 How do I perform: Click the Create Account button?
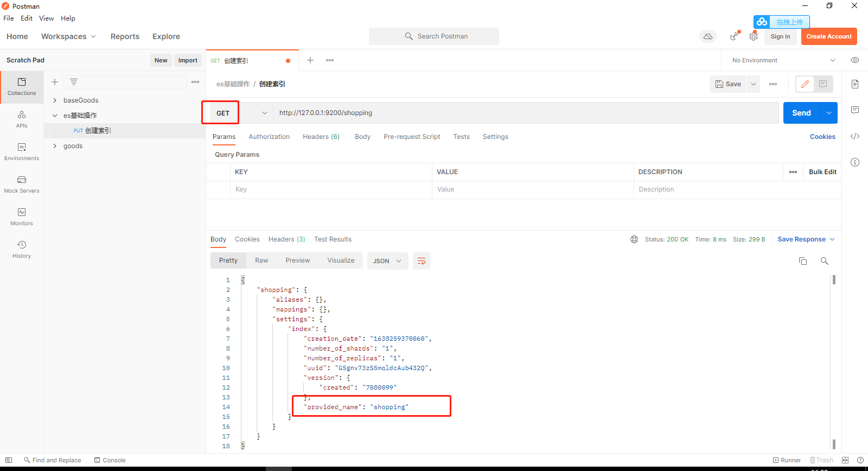(x=829, y=36)
